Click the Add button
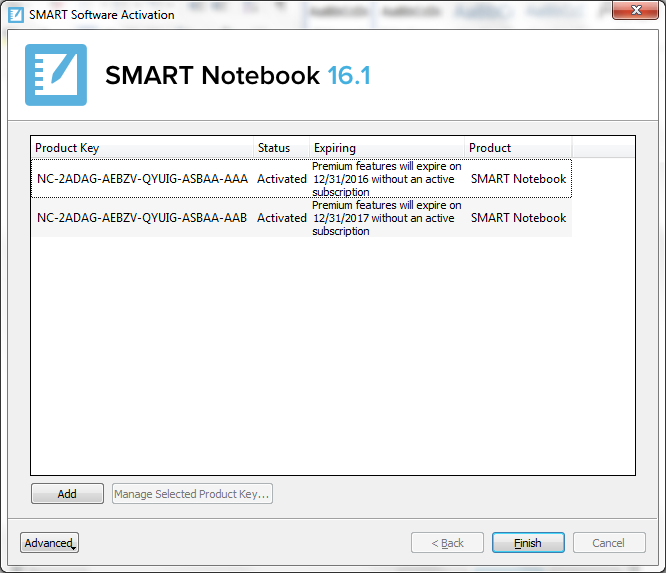The height and width of the screenshot is (573, 666). 67,494
